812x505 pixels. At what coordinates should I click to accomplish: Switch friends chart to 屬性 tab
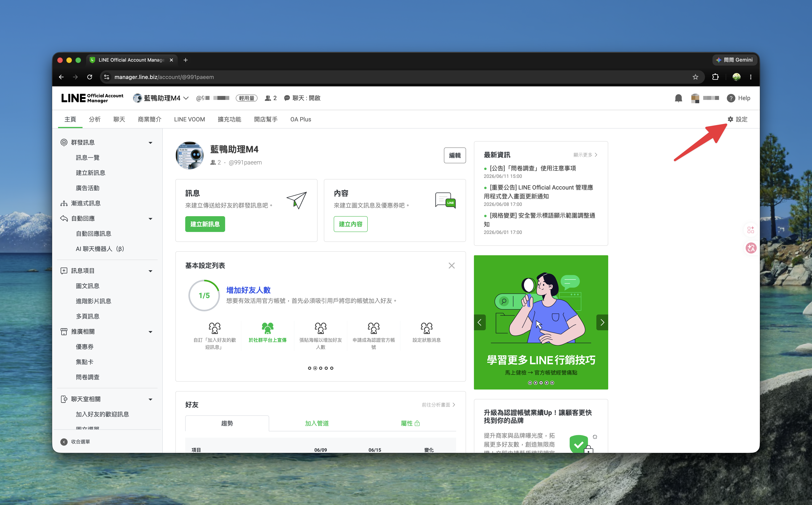pyautogui.click(x=410, y=423)
